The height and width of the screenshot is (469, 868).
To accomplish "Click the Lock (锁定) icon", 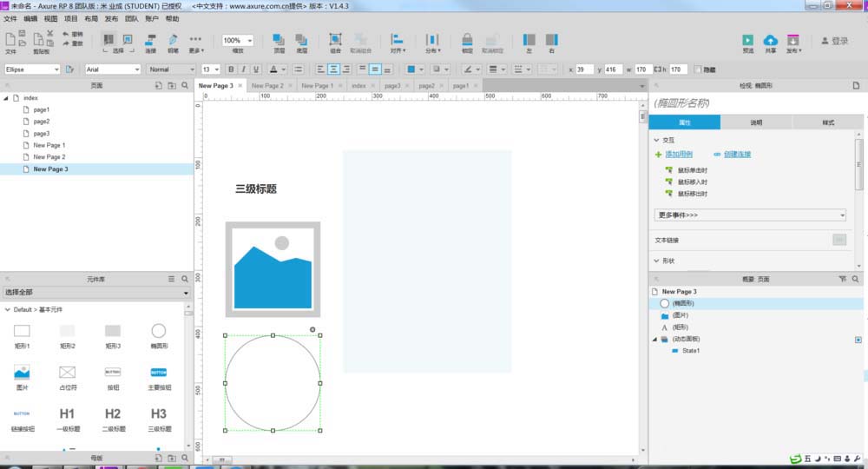I will point(467,41).
